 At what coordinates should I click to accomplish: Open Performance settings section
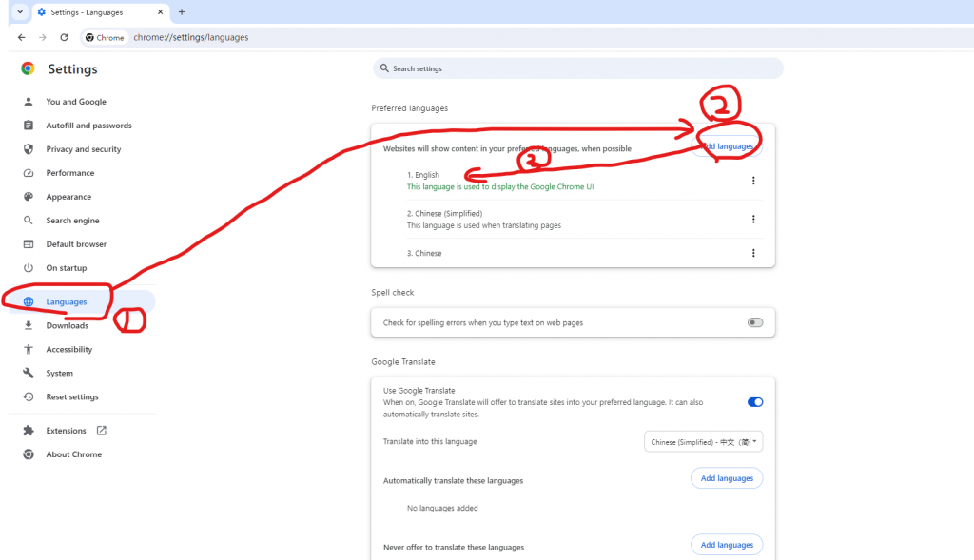[69, 173]
